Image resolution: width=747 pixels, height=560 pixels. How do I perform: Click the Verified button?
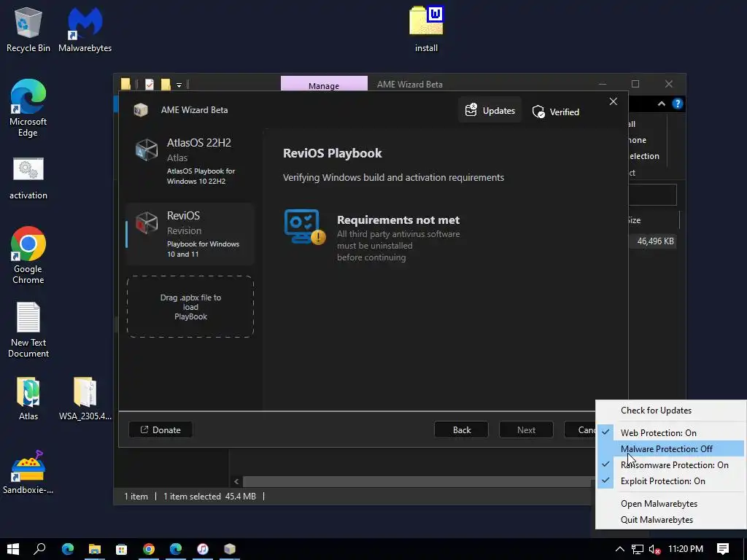pos(555,112)
